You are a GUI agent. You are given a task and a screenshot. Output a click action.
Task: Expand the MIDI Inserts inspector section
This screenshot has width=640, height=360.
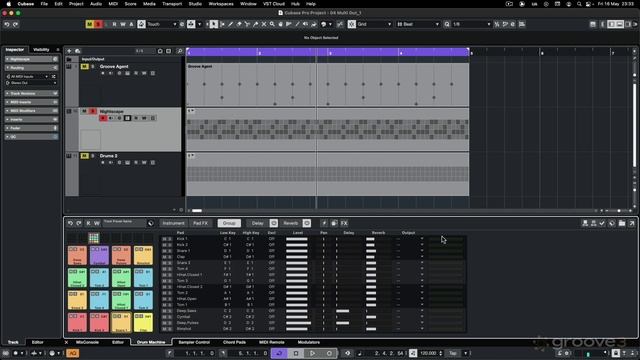tap(31, 102)
